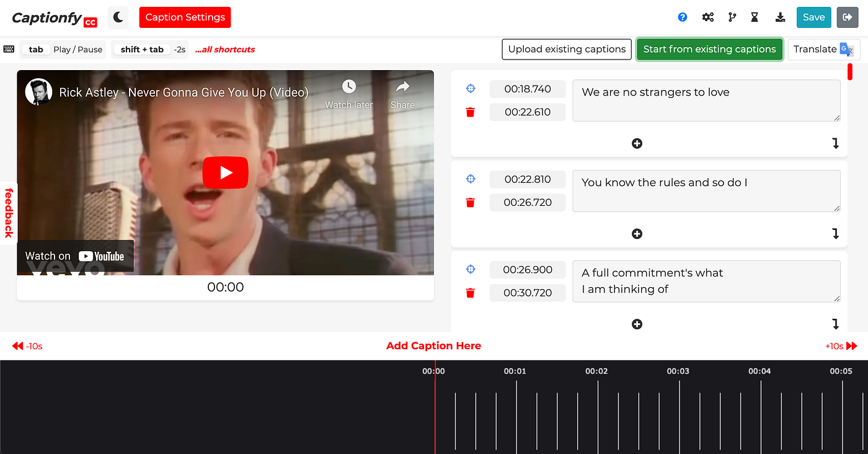Screen dimensions: 868x454
Task: Edit start time 00:22.810
Action: pos(528,179)
